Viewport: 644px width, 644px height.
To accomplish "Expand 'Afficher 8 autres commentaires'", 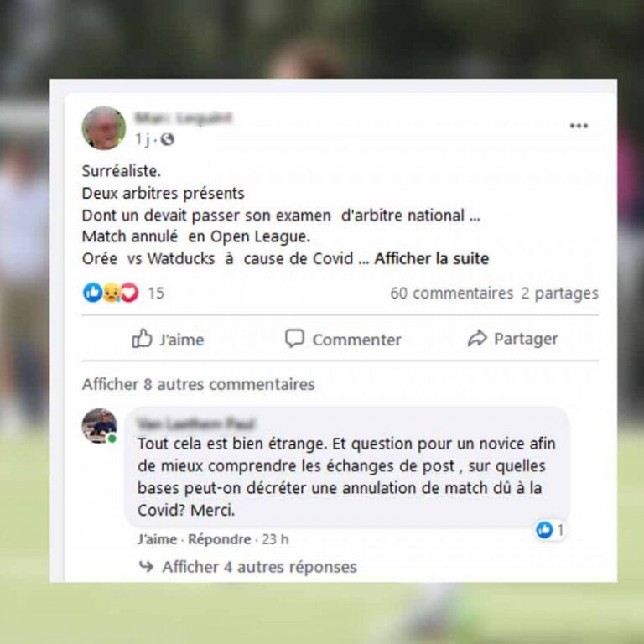I will click(x=199, y=384).
